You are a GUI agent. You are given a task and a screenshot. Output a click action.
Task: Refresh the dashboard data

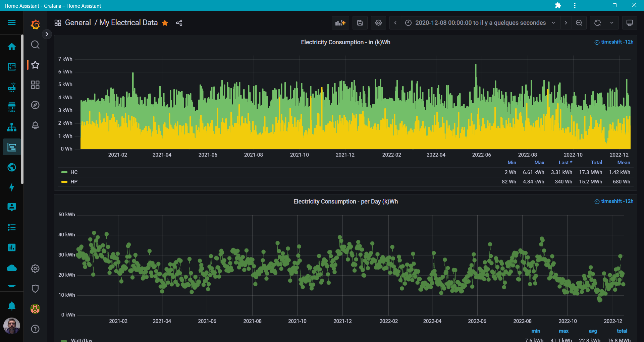(x=597, y=22)
